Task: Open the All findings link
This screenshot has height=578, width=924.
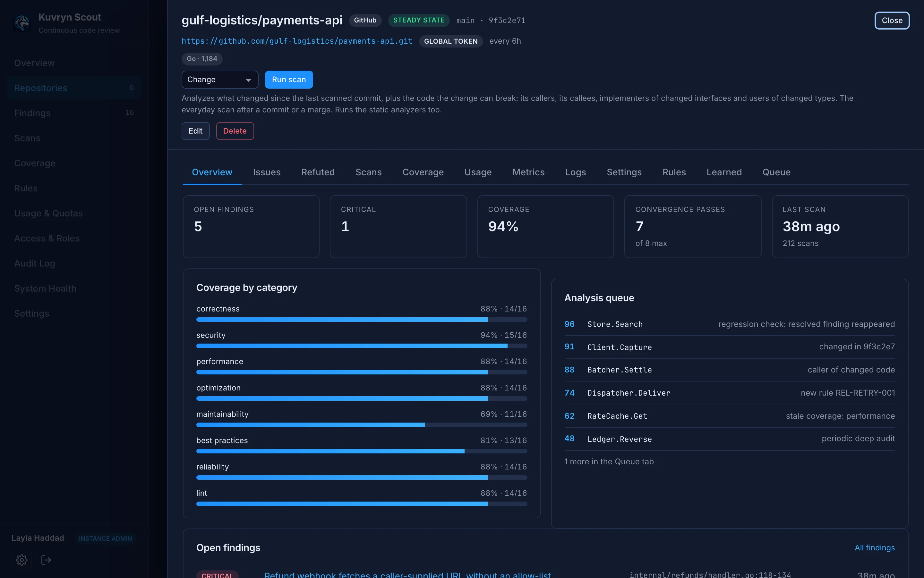Action: 874,548
